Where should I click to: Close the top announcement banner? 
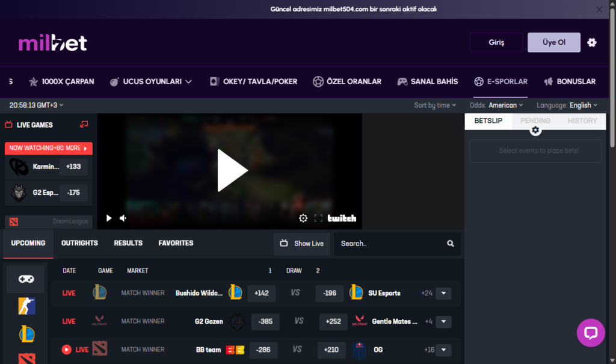[599, 10]
